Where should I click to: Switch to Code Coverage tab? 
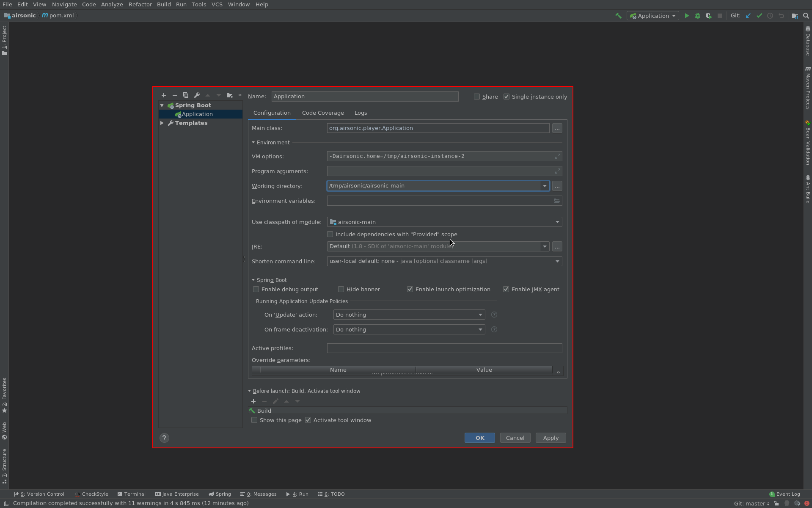point(323,113)
